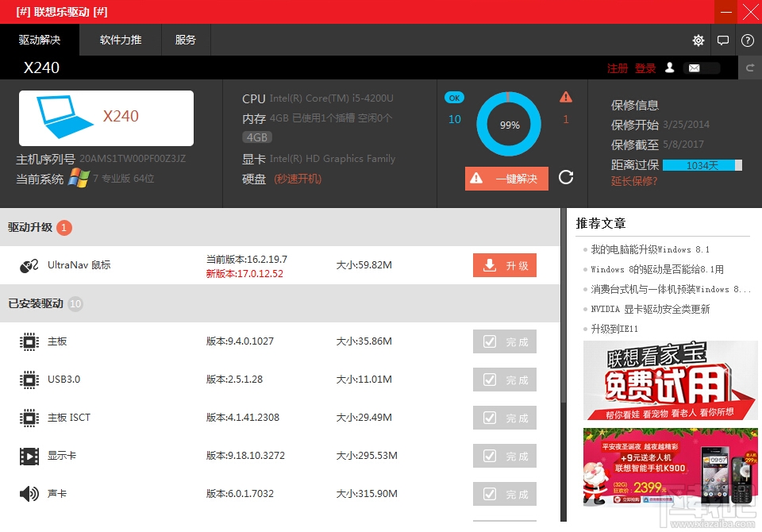Switch to the 驱动解决 tab
This screenshot has width=762, height=532.
40,40
